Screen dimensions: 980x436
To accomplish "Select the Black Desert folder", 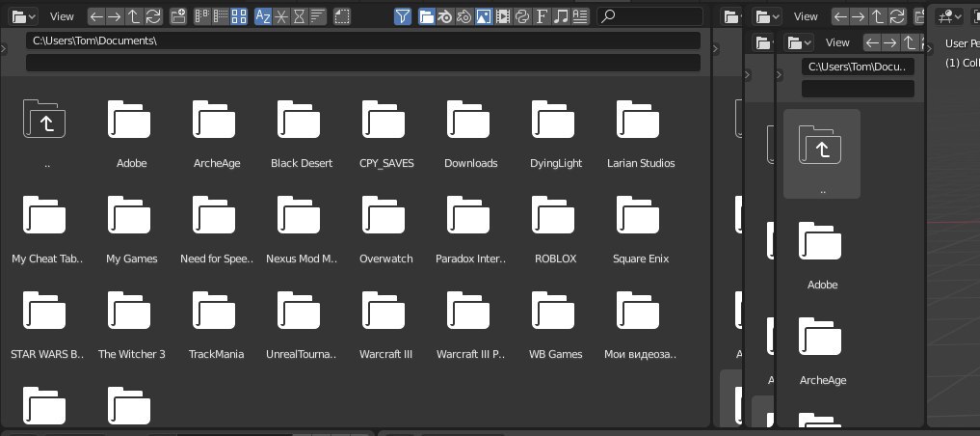I will pos(300,132).
